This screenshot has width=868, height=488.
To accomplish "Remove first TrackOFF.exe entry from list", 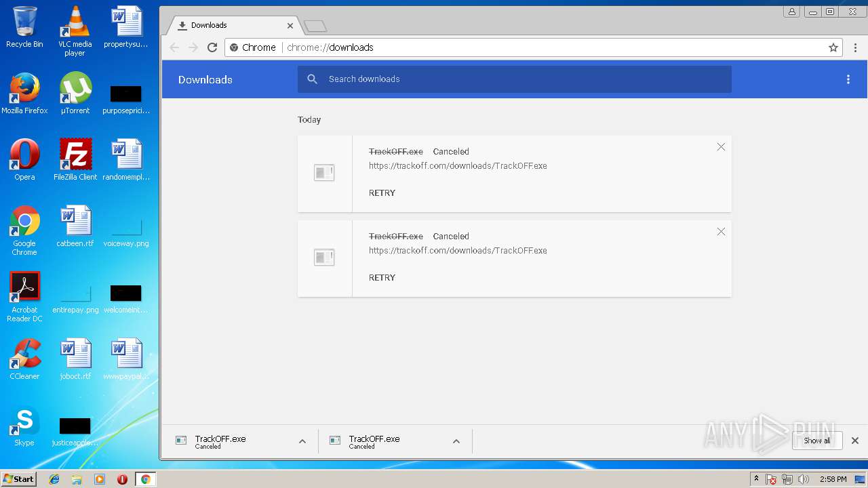I will [721, 147].
